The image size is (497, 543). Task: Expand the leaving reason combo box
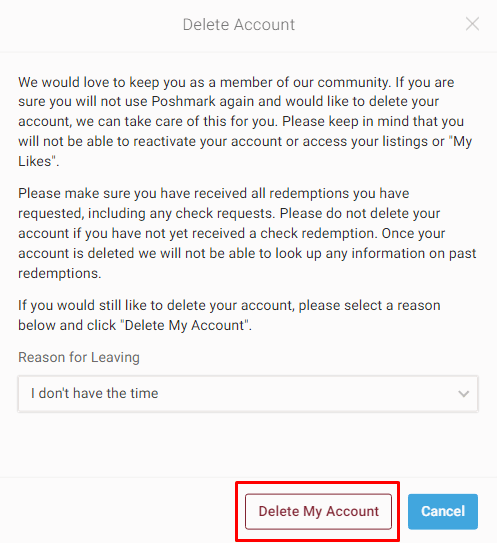[x=248, y=394]
